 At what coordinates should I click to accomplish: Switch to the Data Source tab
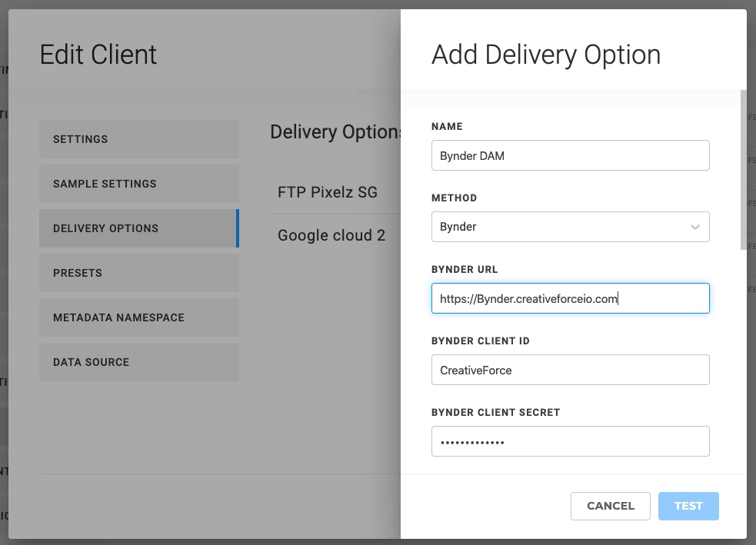[x=139, y=362]
